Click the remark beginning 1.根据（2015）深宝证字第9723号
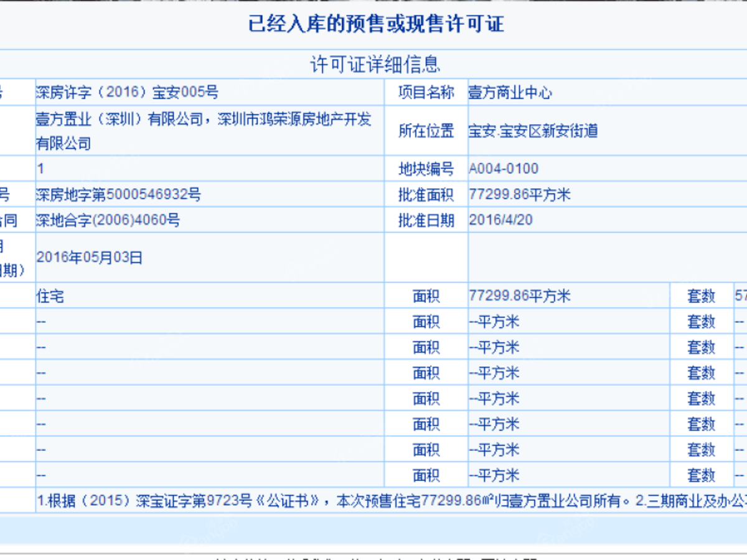 coord(392,501)
